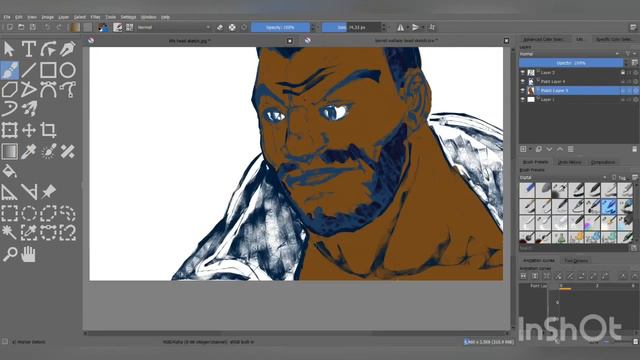This screenshot has height=360, width=640.
Task: Select the Rectangle tool
Action: pos(48,70)
